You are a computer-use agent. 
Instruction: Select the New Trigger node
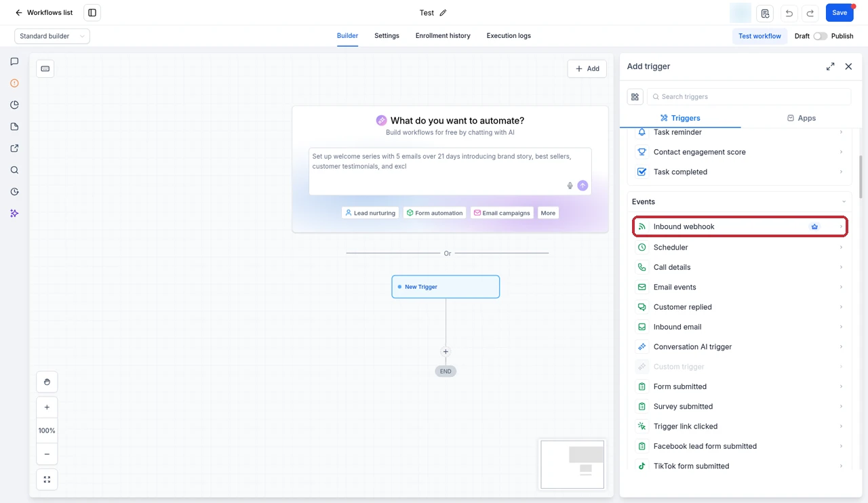click(x=446, y=287)
